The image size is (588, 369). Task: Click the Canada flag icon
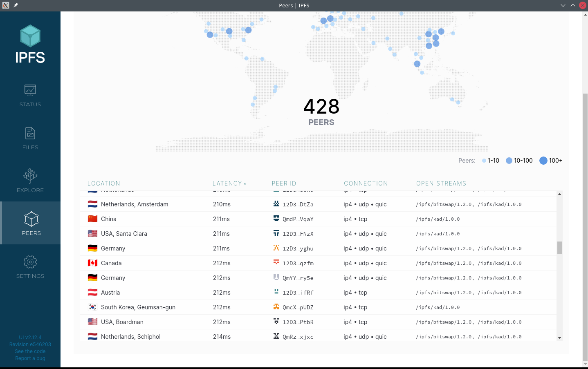(x=93, y=263)
